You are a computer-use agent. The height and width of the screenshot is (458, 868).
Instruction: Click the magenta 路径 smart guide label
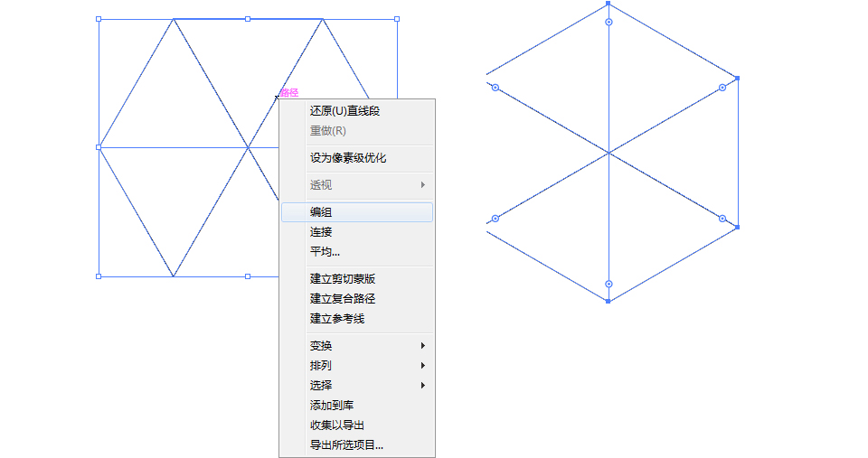point(289,92)
